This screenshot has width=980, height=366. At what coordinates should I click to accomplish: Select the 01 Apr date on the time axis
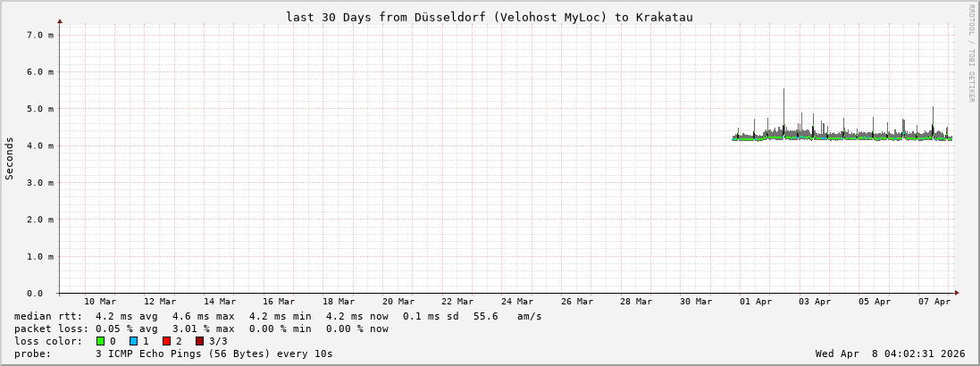coord(756,302)
